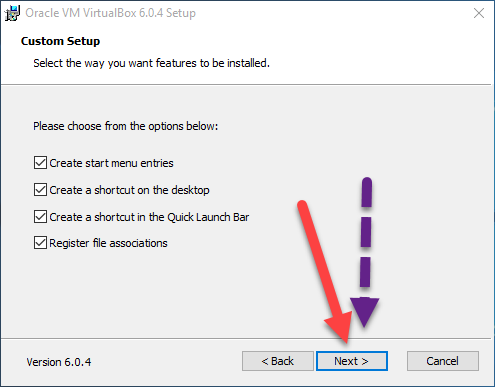This screenshot has height=387, width=495.
Task: Click the purple dashed arrow head
Action: pyautogui.click(x=364, y=312)
